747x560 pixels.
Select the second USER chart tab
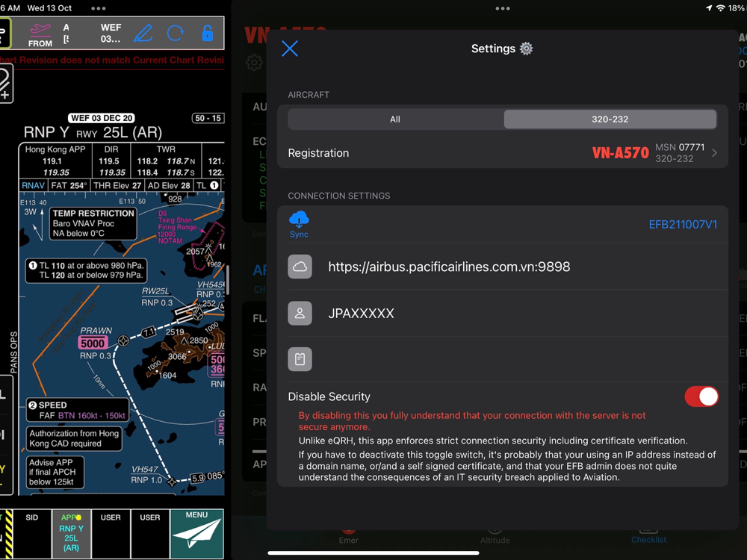(x=150, y=534)
